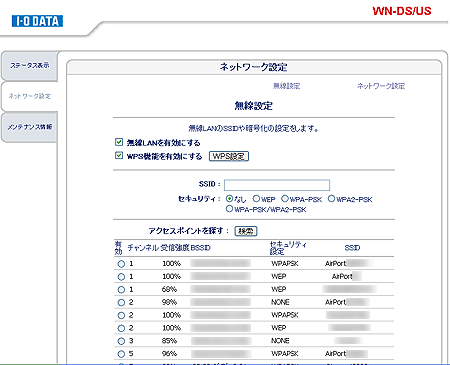Click the チャンネル column header
Screen dimensions: 450x365
(143, 248)
